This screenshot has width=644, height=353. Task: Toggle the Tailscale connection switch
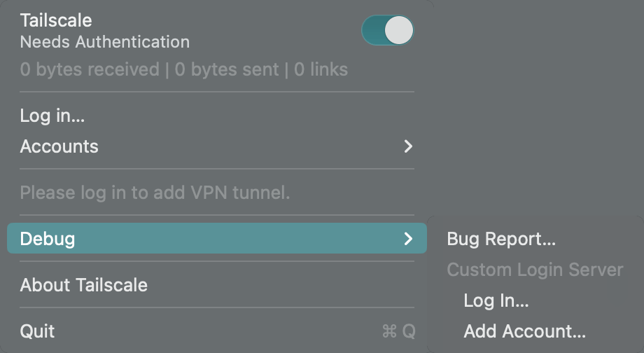[387, 31]
